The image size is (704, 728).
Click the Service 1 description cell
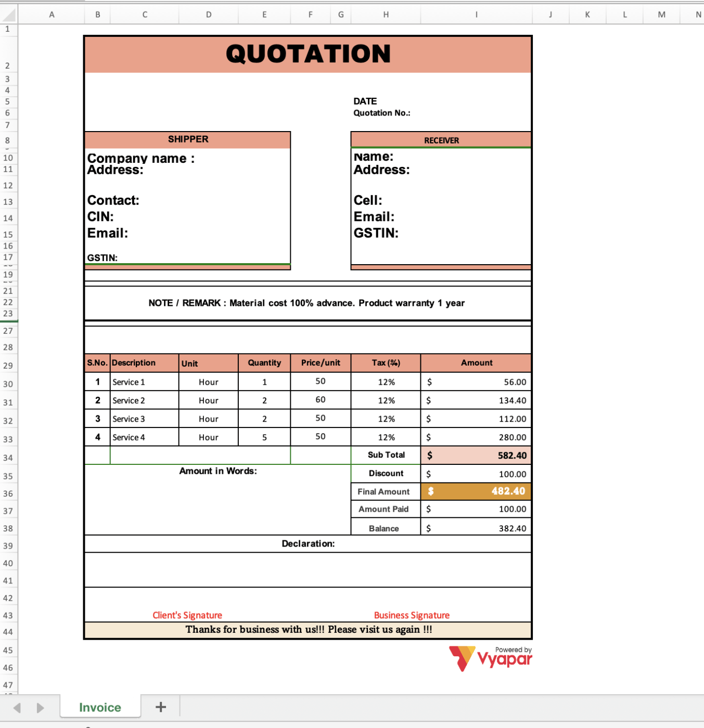[145, 382]
